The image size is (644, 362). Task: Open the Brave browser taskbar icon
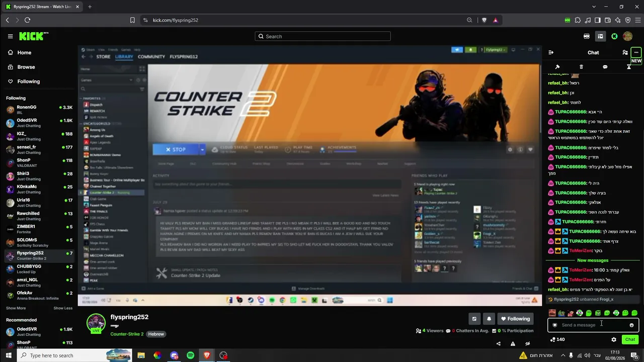(x=207, y=355)
